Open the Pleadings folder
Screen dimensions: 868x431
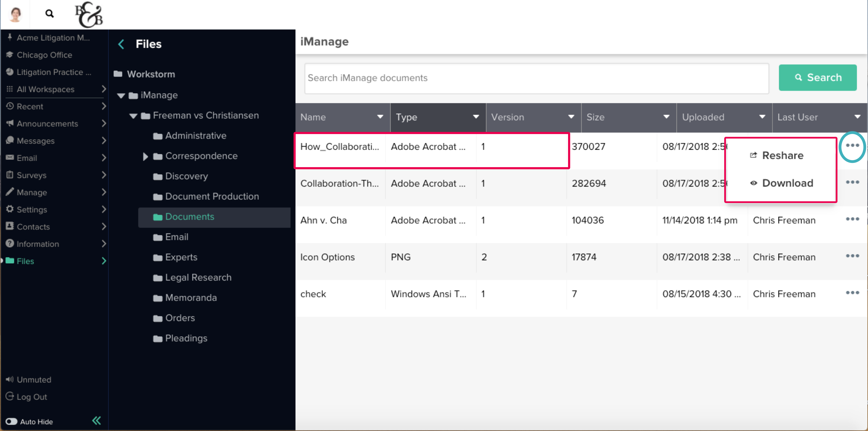(x=186, y=338)
